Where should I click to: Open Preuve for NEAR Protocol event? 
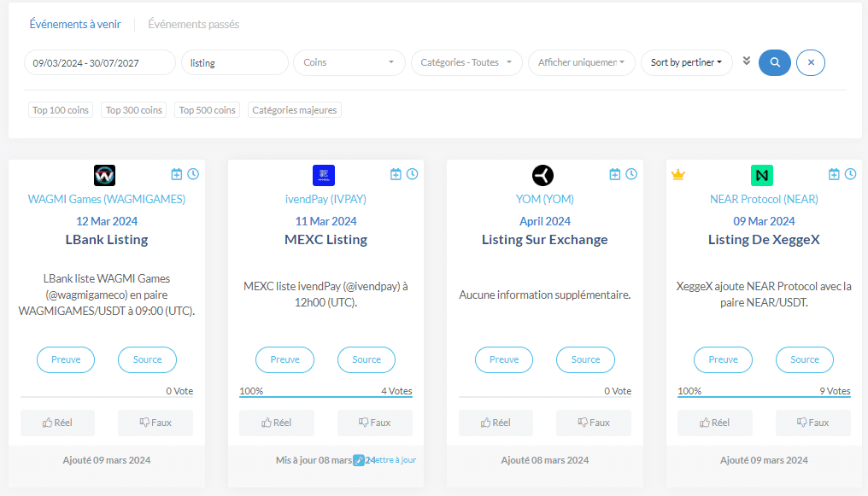point(723,359)
